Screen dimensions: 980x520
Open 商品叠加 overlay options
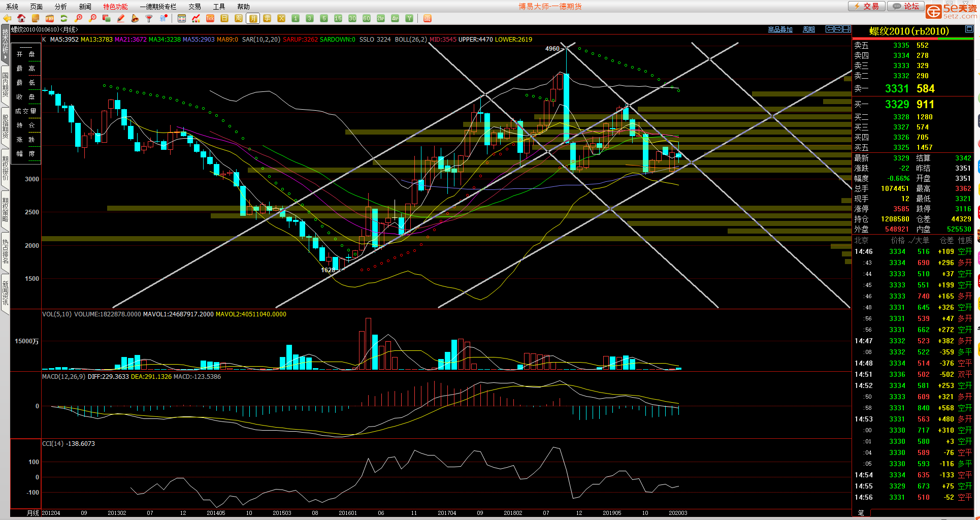pyautogui.click(x=780, y=29)
